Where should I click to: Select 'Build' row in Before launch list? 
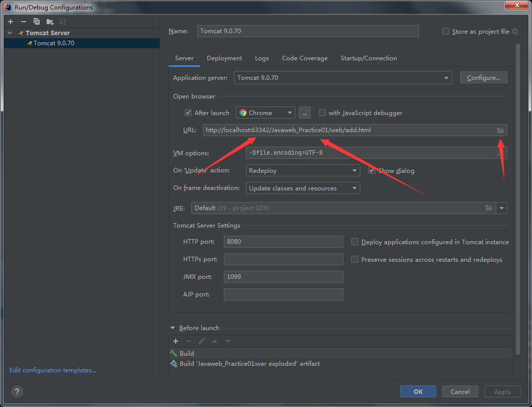(x=341, y=353)
